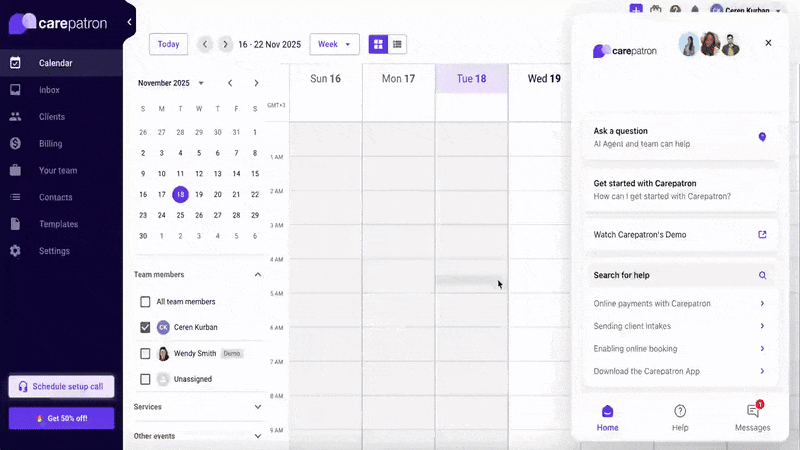The height and width of the screenshot is (450, 800).
Task: Open Templates in the sidebar
Action: 61,224
